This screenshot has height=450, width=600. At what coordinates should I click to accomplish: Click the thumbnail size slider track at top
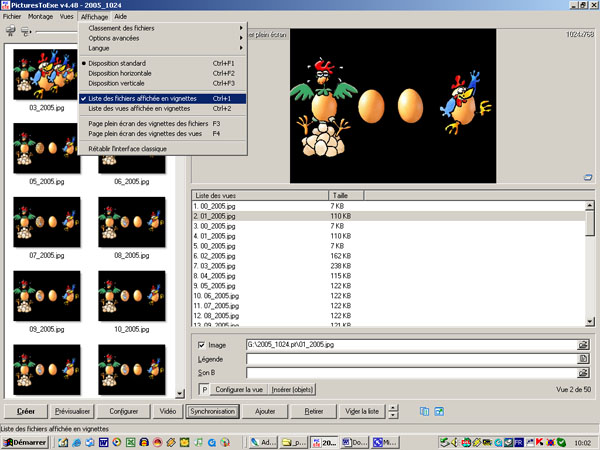(x=57, y=32)
